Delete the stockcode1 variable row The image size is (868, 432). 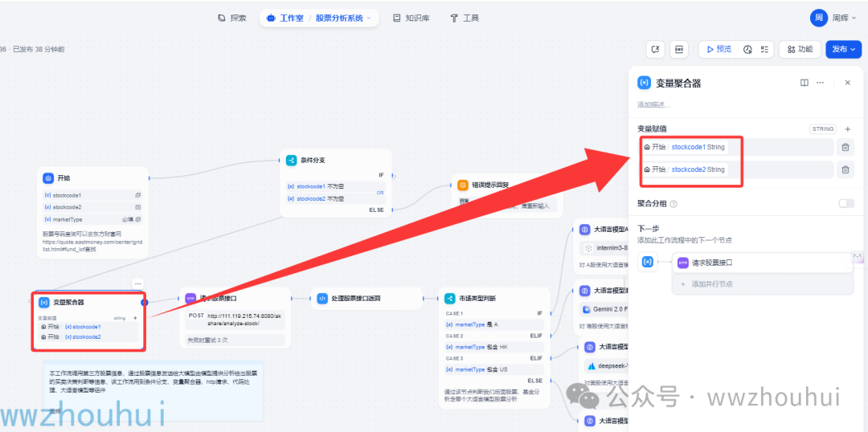click(845, 147)
